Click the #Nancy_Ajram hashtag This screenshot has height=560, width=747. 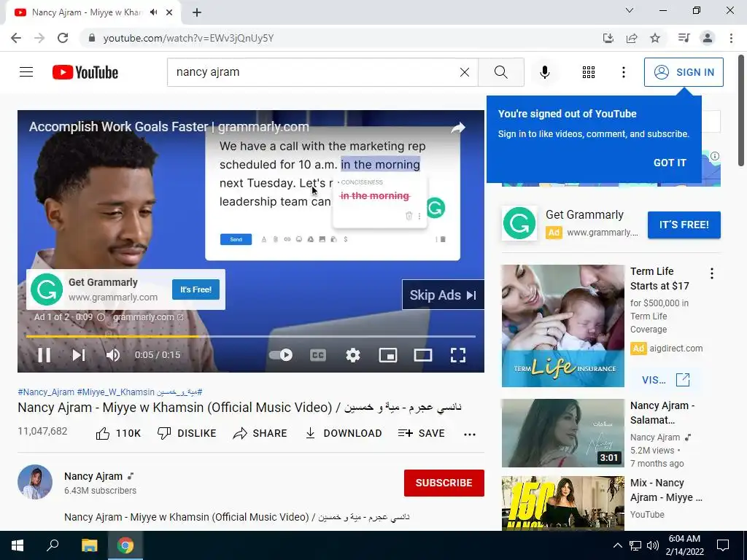[46, 392]
